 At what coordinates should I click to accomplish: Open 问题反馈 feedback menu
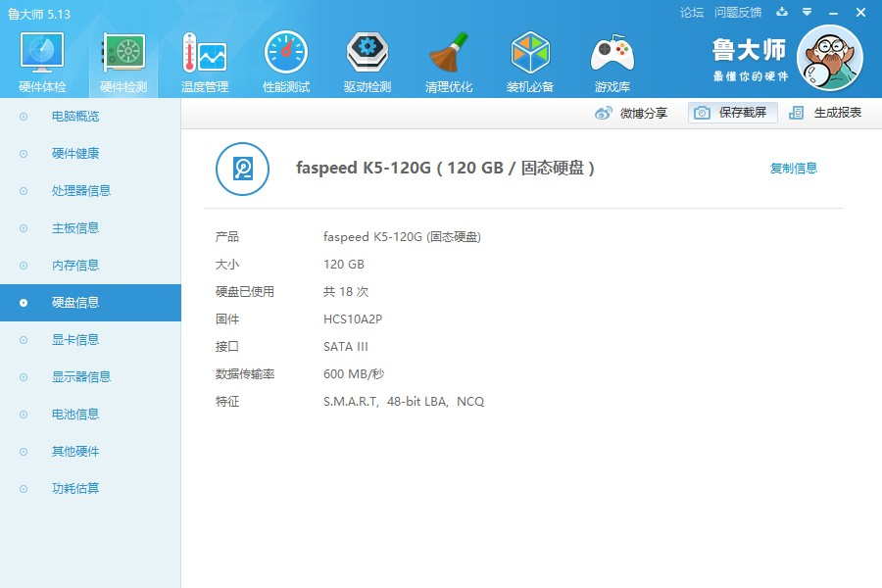[737, 13]
